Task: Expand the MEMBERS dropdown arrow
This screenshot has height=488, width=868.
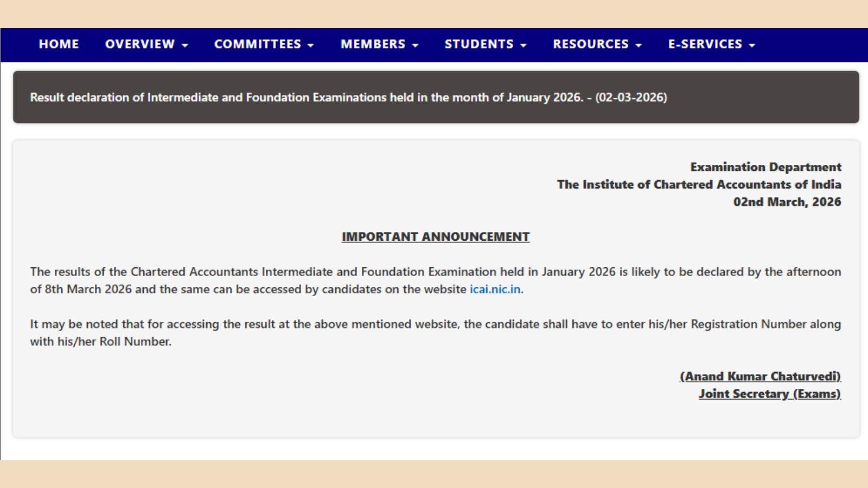Action: pyautogui.click(x=416, y=46)
